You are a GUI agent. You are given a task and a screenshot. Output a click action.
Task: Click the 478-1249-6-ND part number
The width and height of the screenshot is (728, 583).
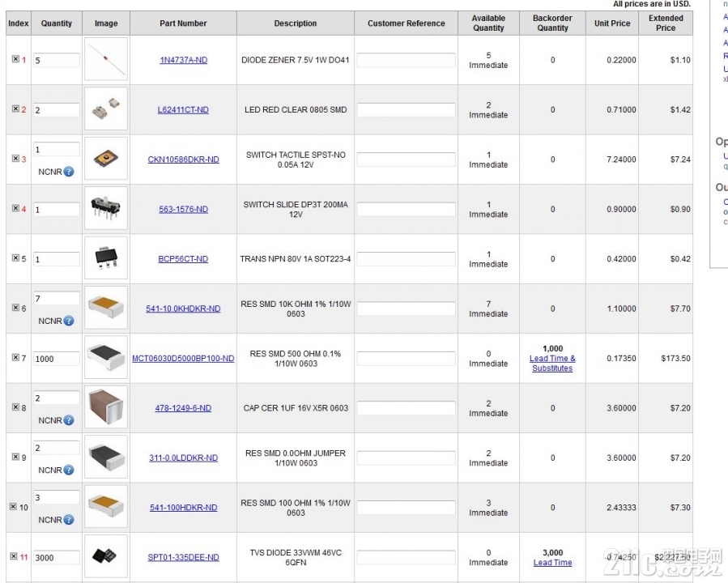point(183,408)
